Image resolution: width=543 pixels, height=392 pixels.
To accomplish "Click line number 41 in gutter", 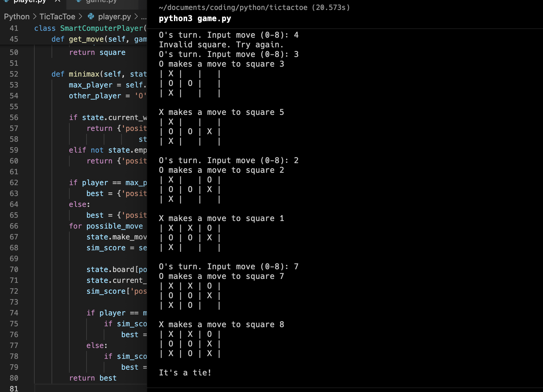I will (x=14, y=28).
